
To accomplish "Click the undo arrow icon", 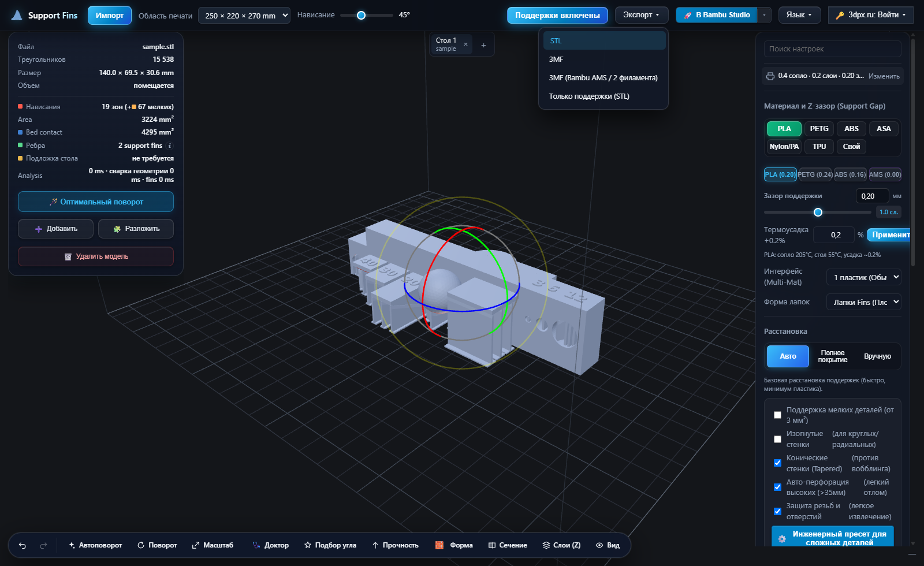I will point(23,545).
